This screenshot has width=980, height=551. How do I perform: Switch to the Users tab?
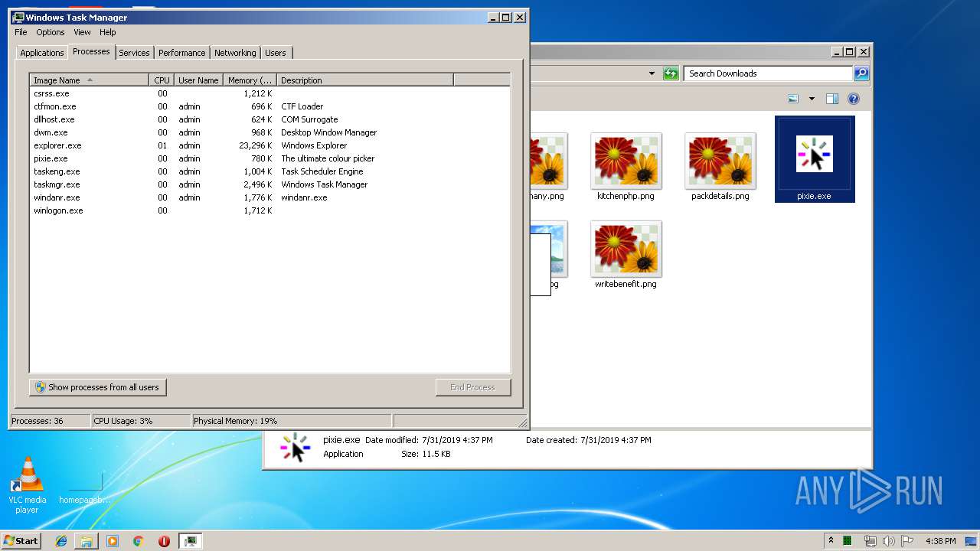pyautogui.click(x=275, y=53)
